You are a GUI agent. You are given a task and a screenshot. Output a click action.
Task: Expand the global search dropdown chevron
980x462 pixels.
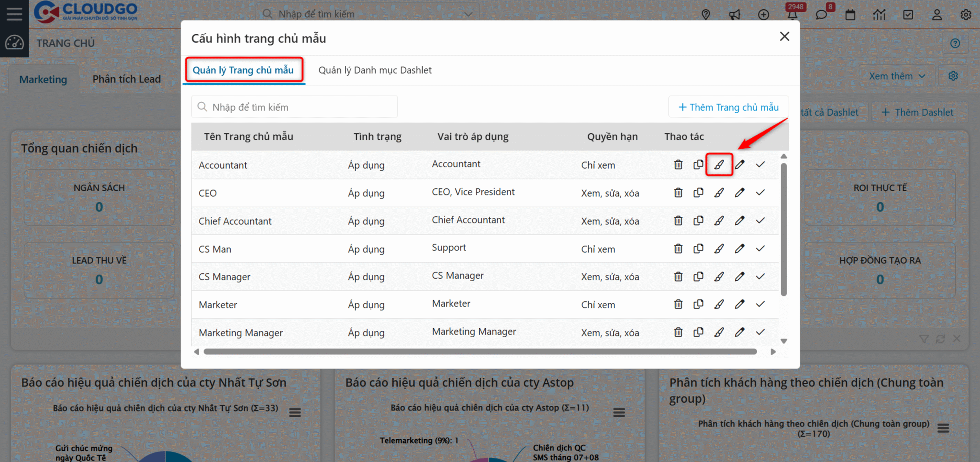pos(468,14)
